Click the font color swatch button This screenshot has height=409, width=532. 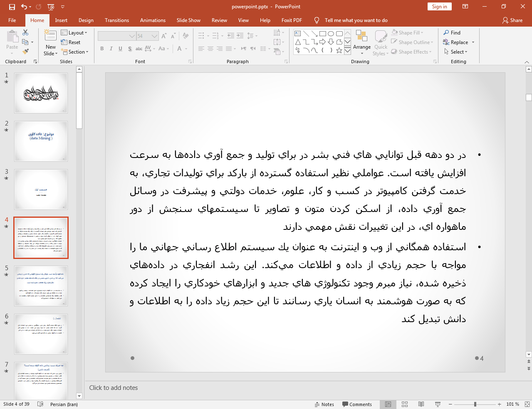[x=180, y=49]
